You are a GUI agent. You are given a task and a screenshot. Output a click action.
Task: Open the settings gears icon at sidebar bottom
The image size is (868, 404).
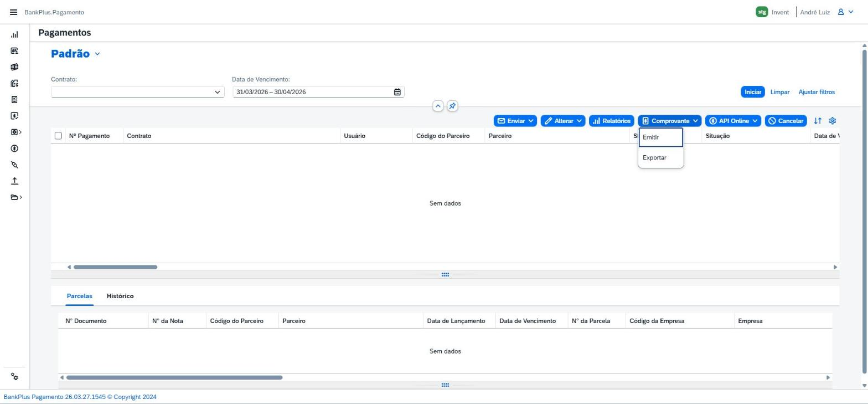tap(14, 377)
